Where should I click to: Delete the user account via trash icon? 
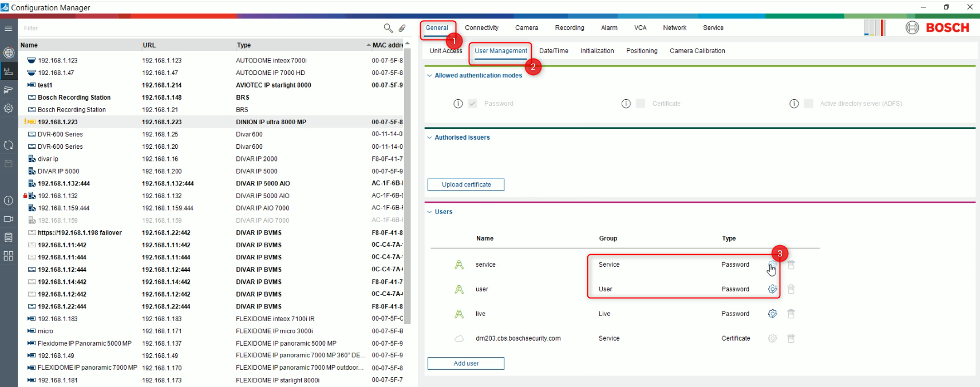(791, 289)
